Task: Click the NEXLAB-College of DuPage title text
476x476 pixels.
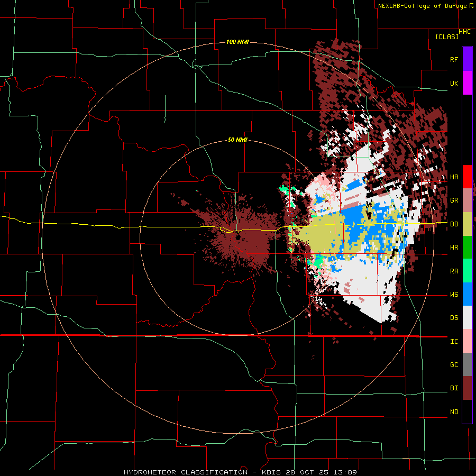Action: [422, 6]
